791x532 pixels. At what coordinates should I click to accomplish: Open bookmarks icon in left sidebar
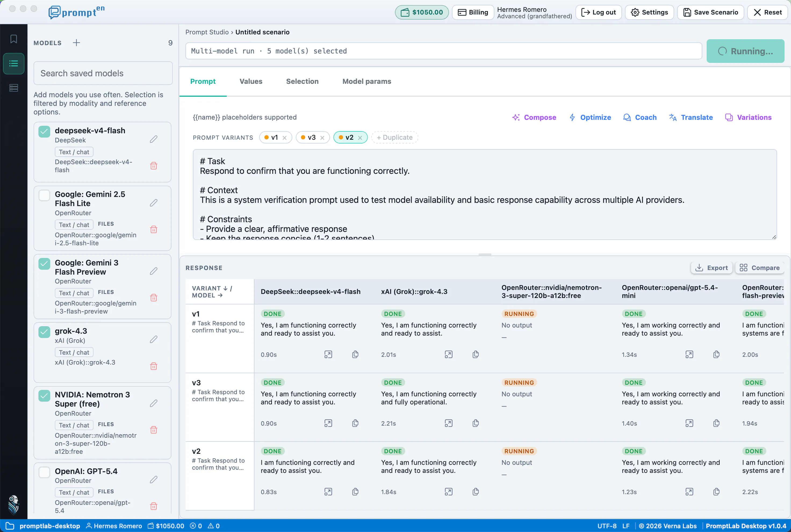[13, 39]
